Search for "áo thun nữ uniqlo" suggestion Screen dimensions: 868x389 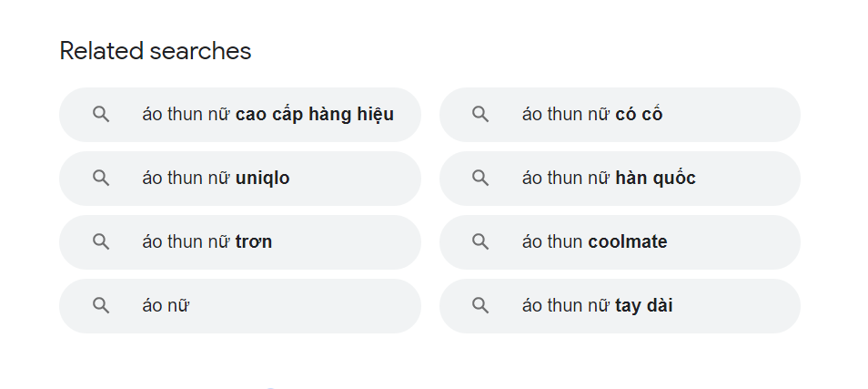216,179
